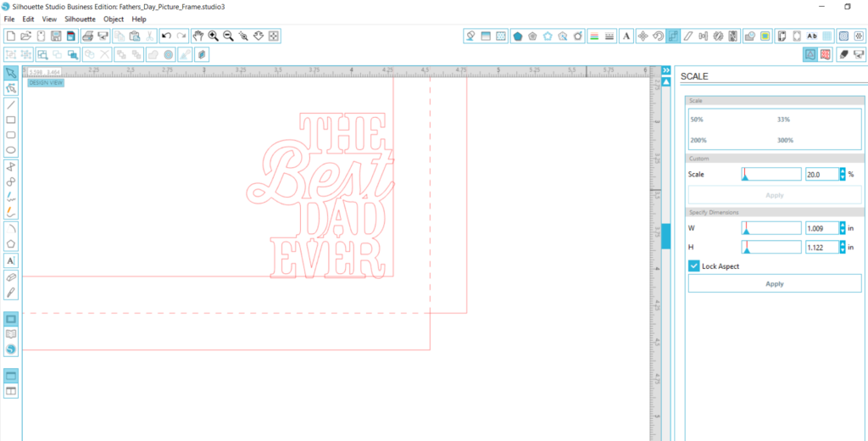Adjust the width W spinner arrows

click(842, 228)
